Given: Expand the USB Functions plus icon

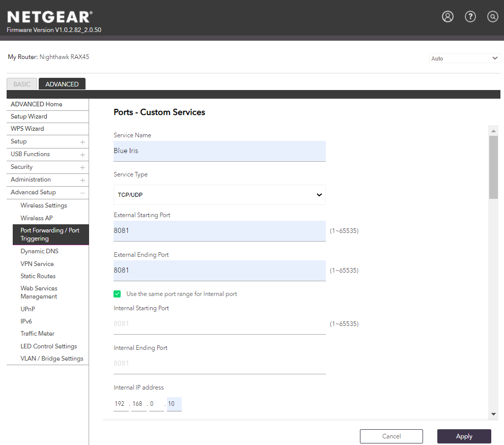Looking at the screenshot, I should 82,155.
